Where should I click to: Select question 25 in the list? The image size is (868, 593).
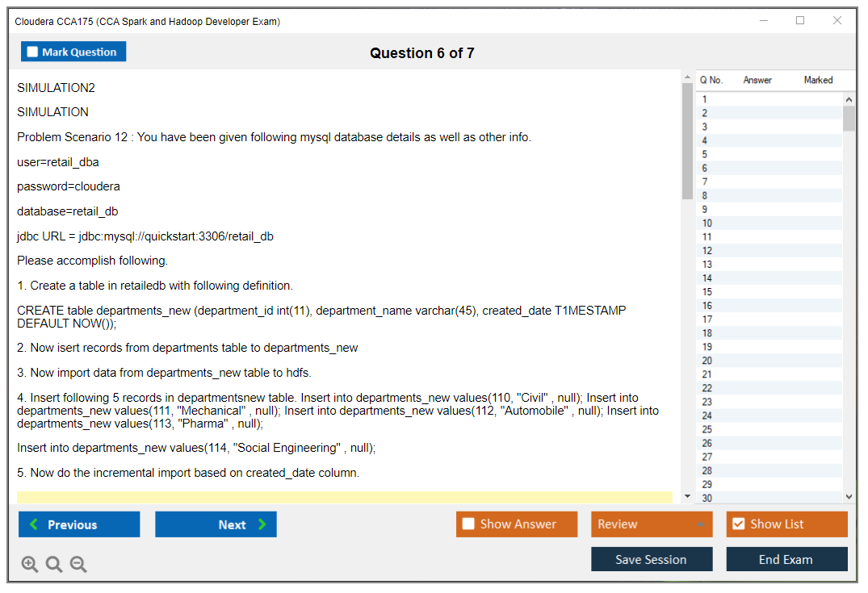707,429
